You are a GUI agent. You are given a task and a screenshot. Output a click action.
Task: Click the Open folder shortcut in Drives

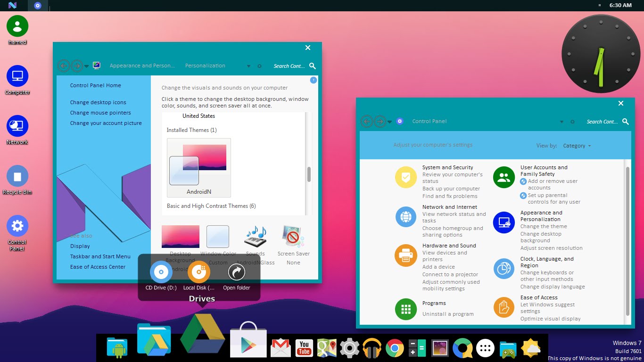tap(237, 272)
